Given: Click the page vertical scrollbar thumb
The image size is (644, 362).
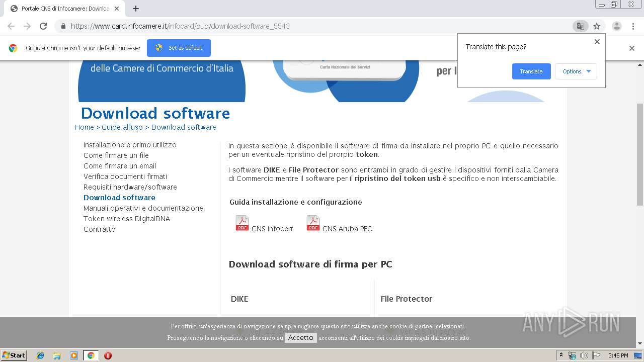Looking at the screenshot, I should tap(640, 154).
